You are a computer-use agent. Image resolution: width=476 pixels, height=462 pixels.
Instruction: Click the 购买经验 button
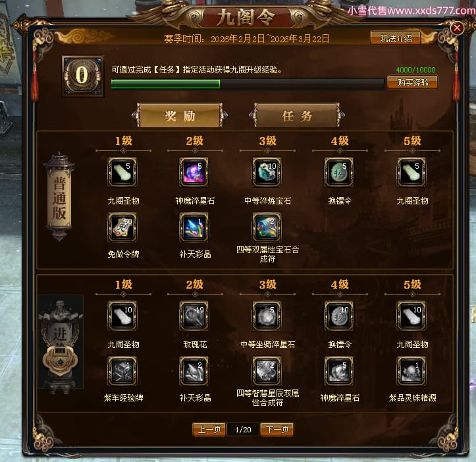[413, 82]
